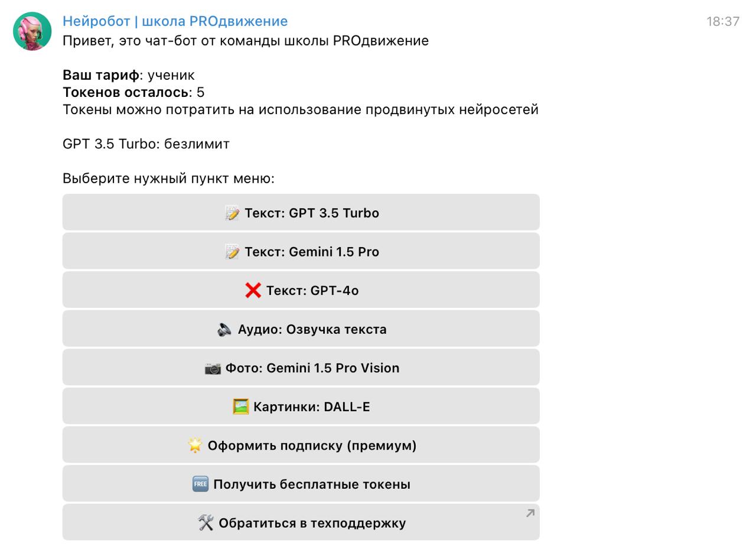Select Фото: Gemini 1.5 Pro Vision

[301, 368]
